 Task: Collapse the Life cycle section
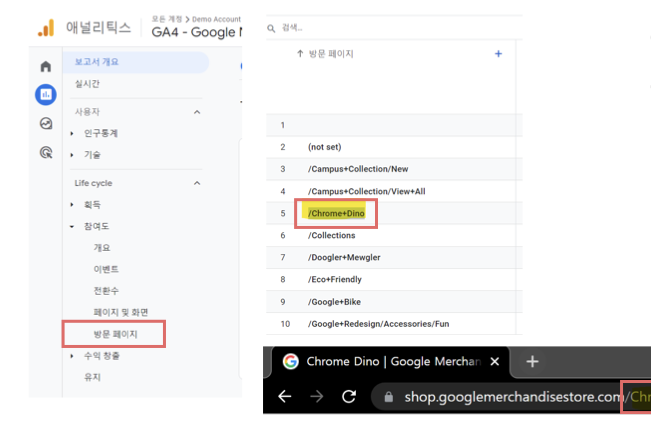(x=197, y=183)
